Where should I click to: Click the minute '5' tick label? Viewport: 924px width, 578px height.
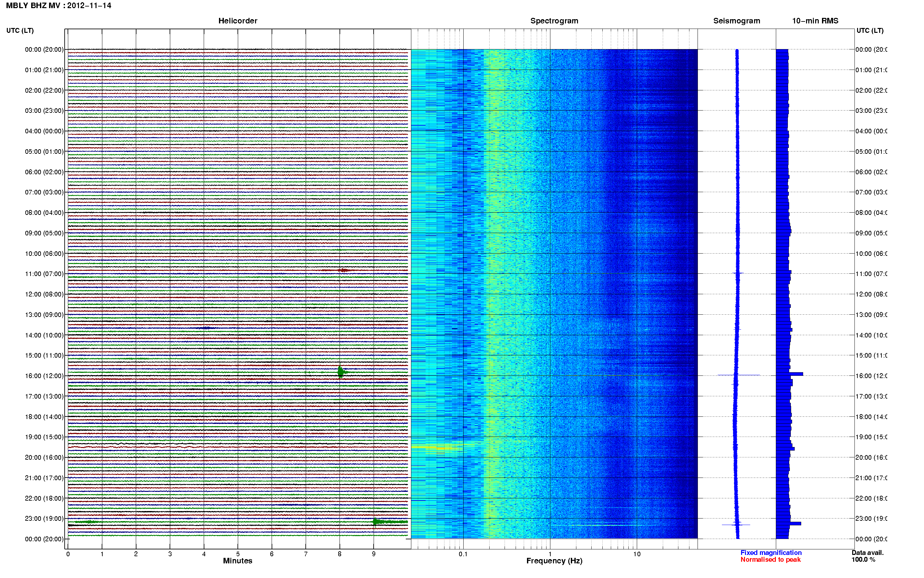(x=237, y=554)
